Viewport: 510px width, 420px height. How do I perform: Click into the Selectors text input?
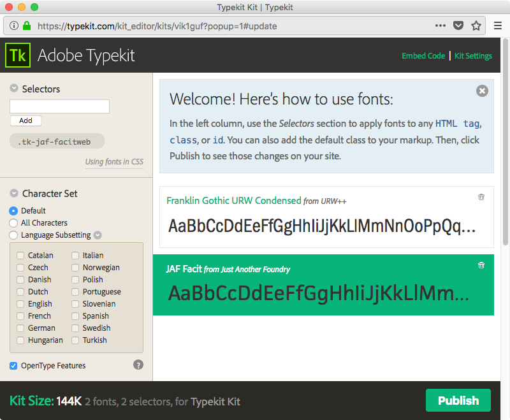click(x=59, y=106)
